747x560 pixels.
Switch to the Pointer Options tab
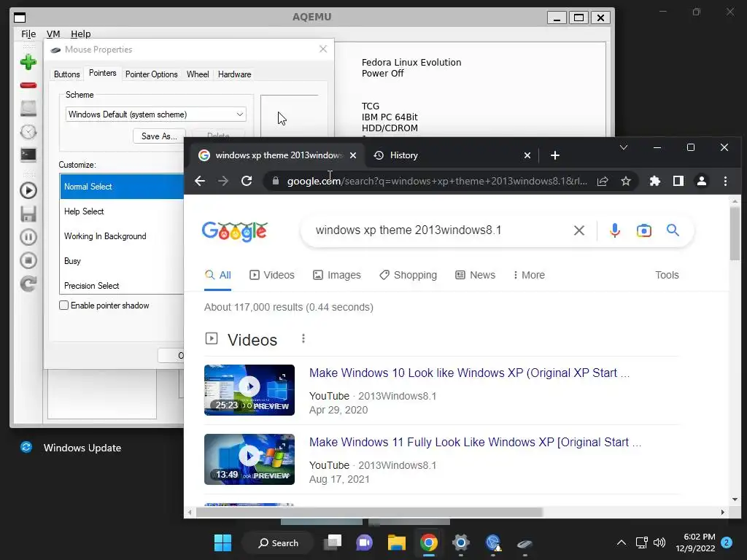click(152, 74)
